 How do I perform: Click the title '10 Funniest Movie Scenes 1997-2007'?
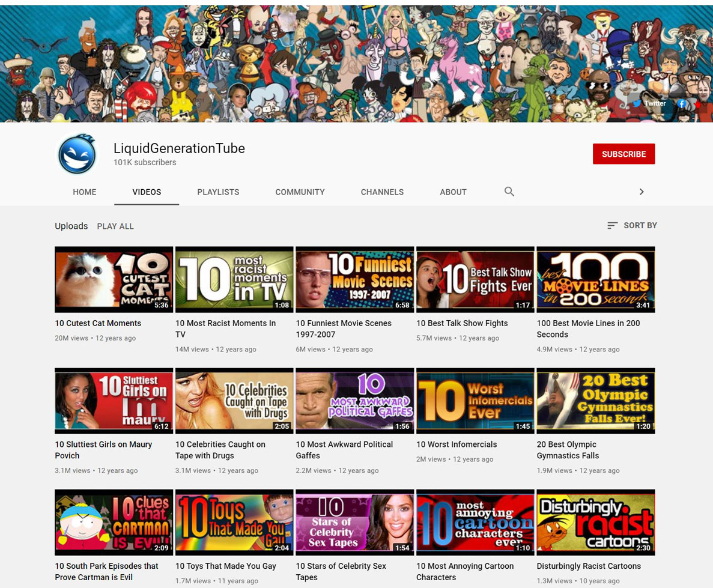[344, 329]
